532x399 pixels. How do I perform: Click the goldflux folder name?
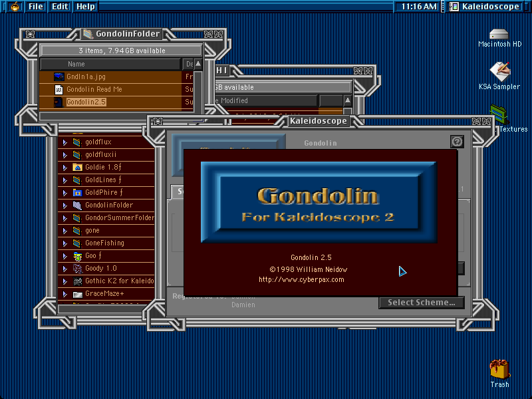(98, 142)
